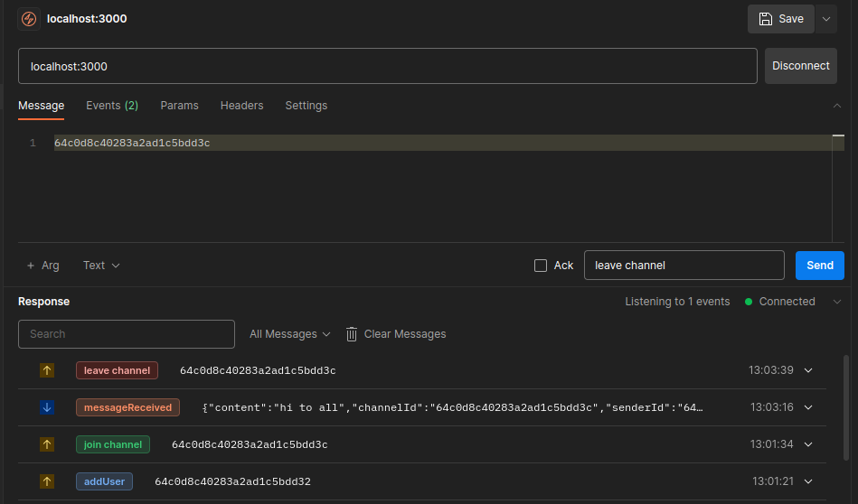Expand the leave channel message at 13:03:39
Screen dimensions: 858x504
(x=808, y=370)
